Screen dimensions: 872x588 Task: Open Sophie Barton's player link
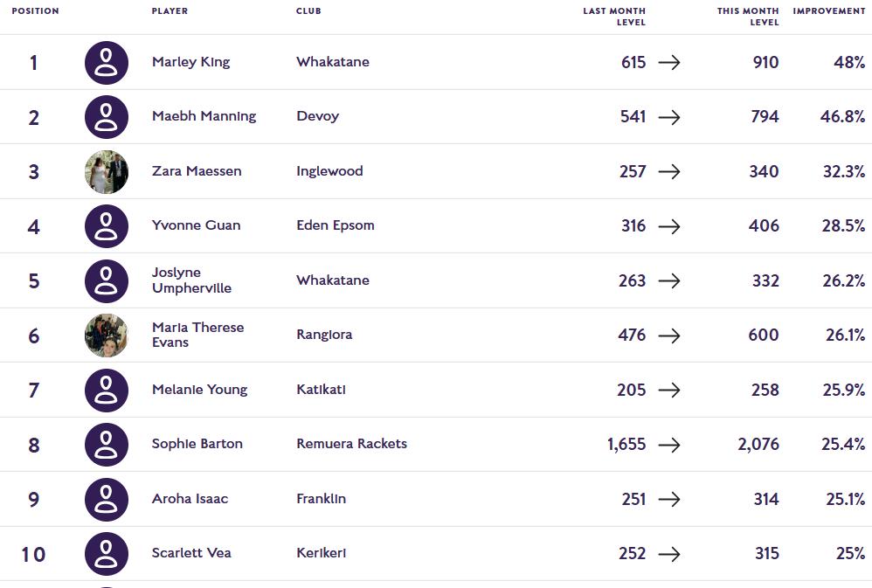coord(197,444)
